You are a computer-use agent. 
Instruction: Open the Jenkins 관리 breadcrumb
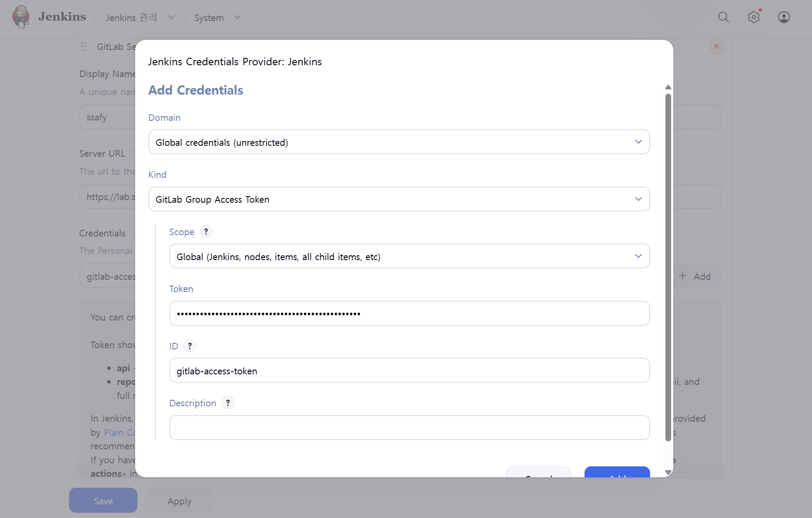(131, 18)
